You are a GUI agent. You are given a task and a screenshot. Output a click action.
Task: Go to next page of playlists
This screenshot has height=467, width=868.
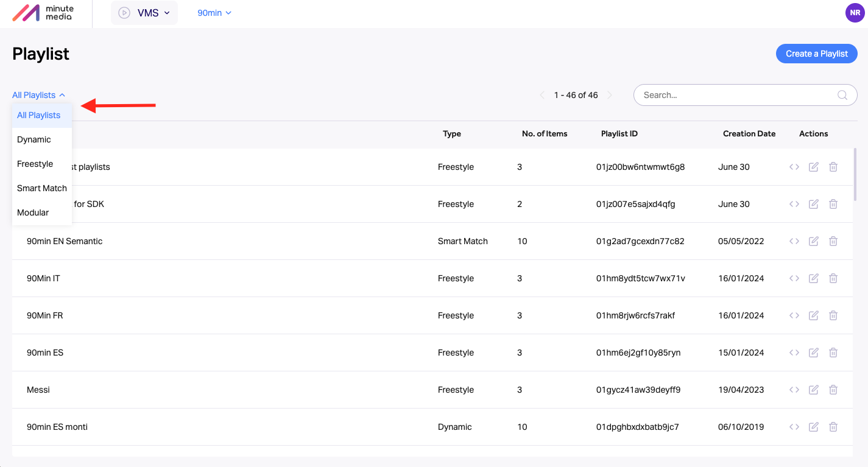[x=610, y=95]
